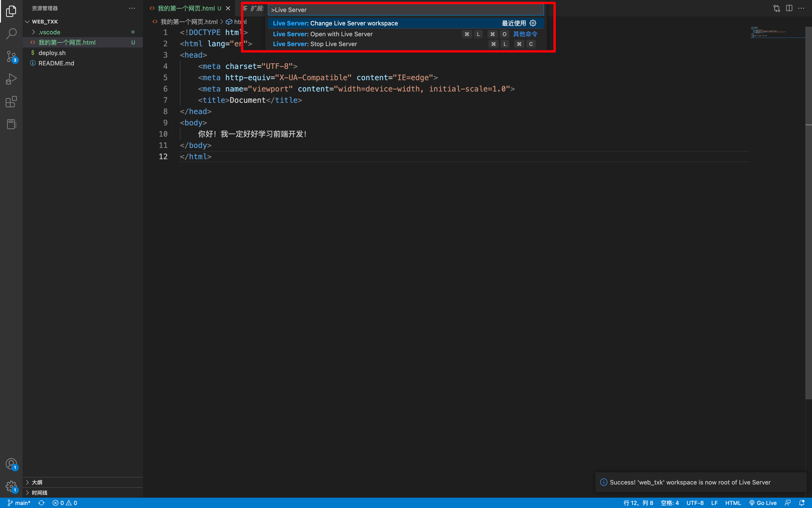
Task: Click the closing </html> tag on line 12
Action: [196, 157]
